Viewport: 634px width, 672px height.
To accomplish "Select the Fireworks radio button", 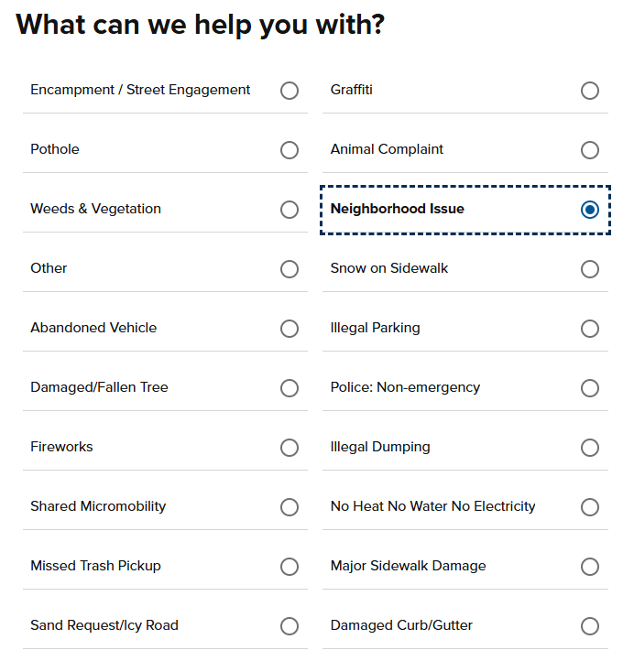I will (x=290, y=448).
